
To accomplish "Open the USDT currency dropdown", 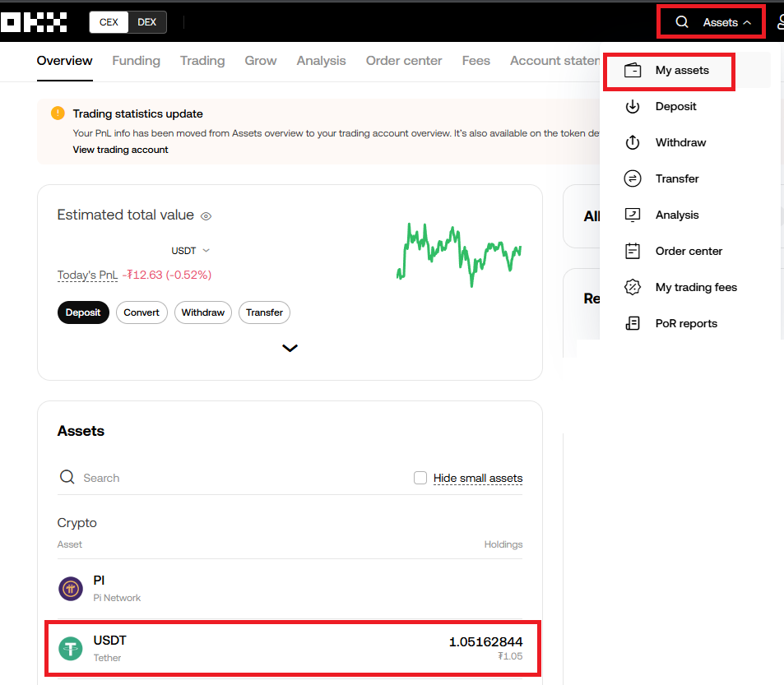I will tap(191, 250).
